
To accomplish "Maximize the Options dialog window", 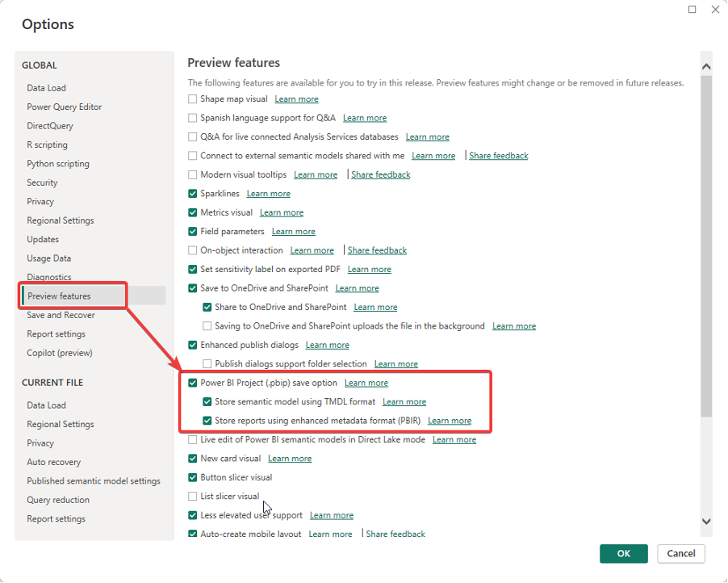I will pos(692,10).
